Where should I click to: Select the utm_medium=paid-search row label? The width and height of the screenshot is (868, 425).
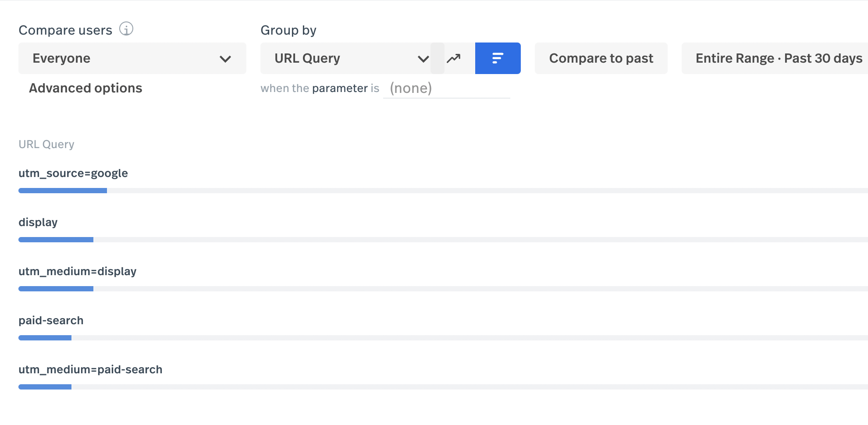90,369
